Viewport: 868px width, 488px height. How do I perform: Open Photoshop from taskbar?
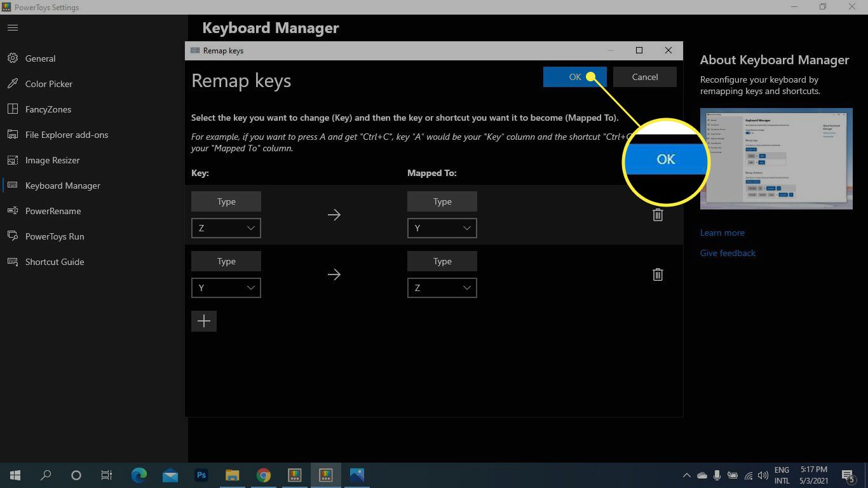[201, 475]
